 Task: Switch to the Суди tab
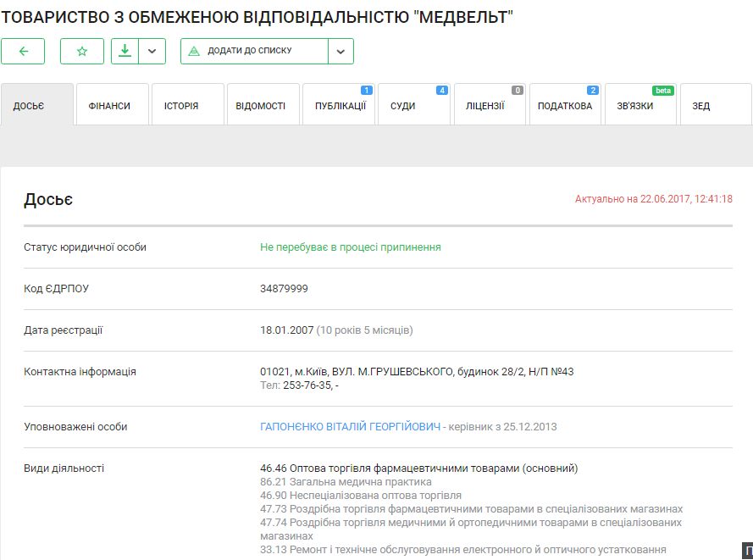click(x=402, y=106)
